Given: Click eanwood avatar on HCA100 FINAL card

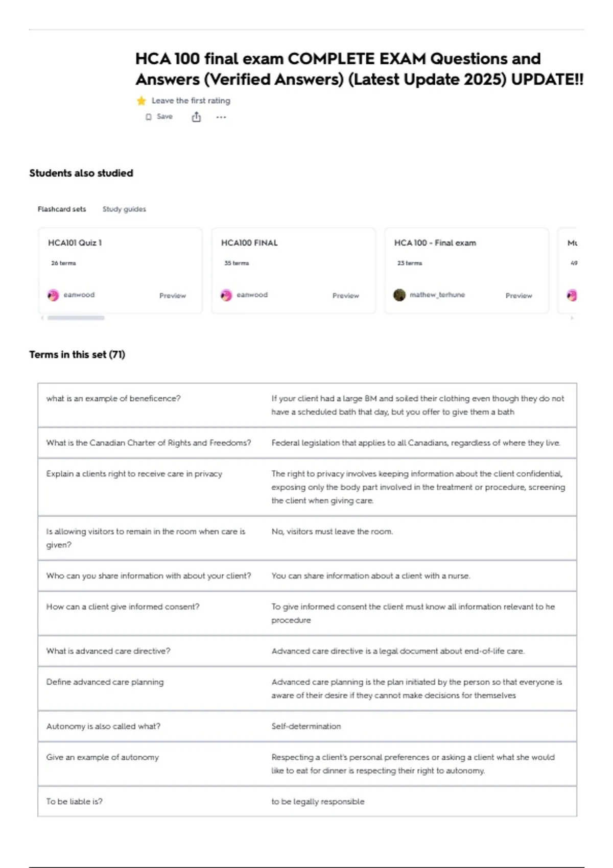Looking at the screenshot, I should (226, 295).
